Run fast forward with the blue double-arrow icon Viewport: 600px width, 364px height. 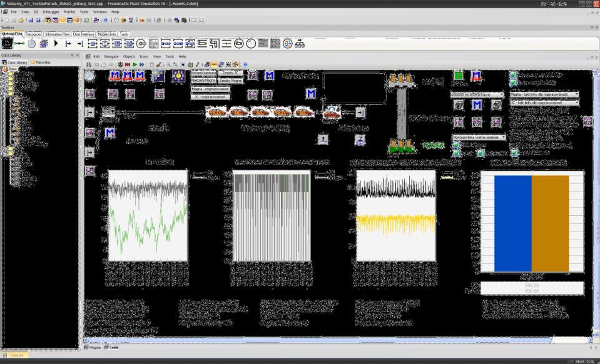(142, 64)
